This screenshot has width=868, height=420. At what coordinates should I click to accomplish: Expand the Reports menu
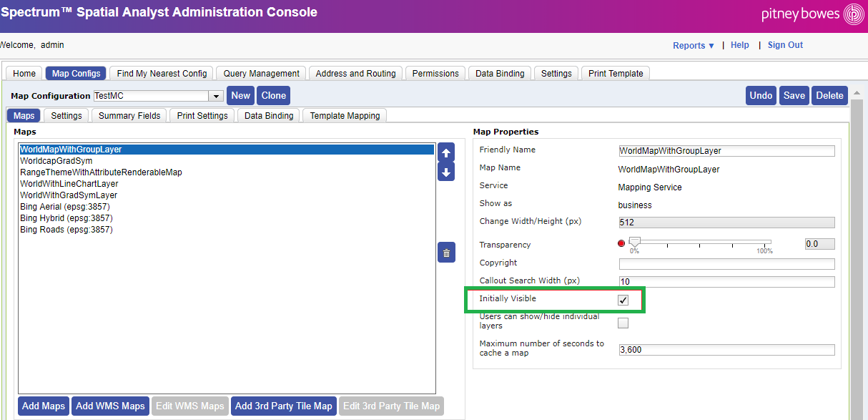[694, 46]
